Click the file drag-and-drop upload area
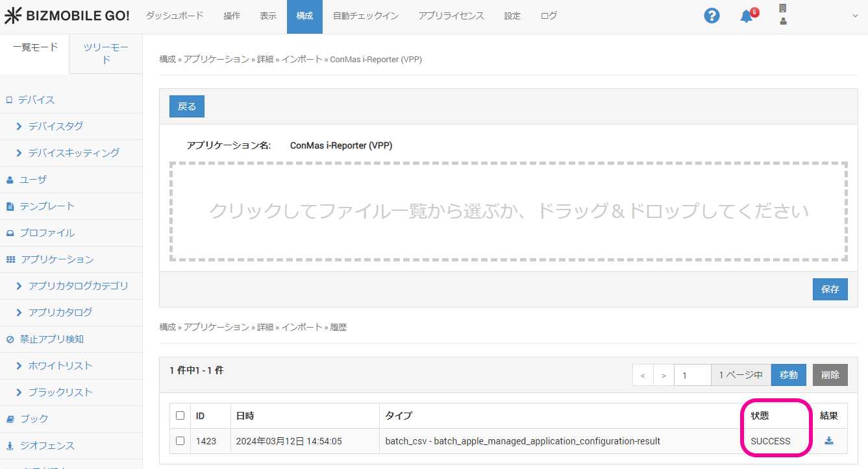This screenshot has height=469, width=868. 508,211
